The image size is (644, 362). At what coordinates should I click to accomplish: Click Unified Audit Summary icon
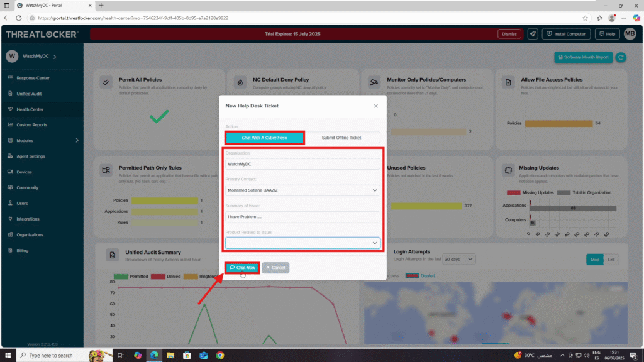pyautogui.click(x=112, y=255)
